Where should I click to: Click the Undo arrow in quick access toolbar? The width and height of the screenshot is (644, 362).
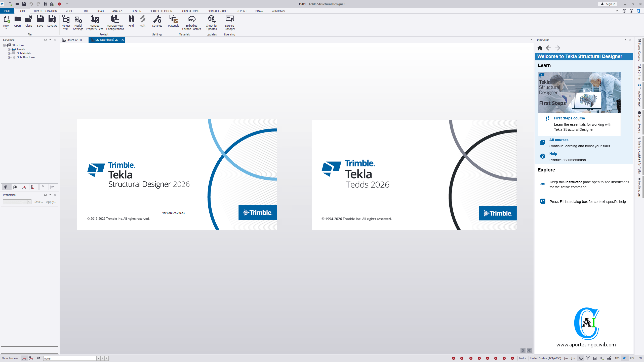coord(31,4)
